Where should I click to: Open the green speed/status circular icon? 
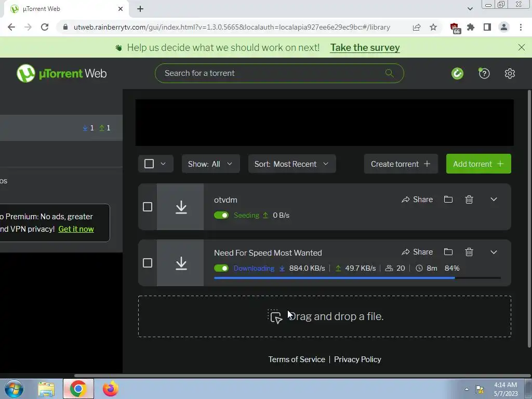[457, 73]
